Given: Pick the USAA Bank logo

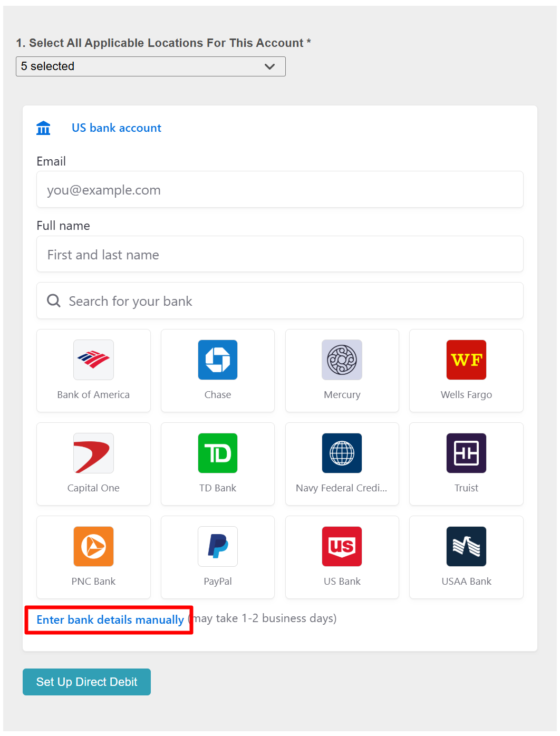Looking at the screenshot, I should click(x=466, y=546).
